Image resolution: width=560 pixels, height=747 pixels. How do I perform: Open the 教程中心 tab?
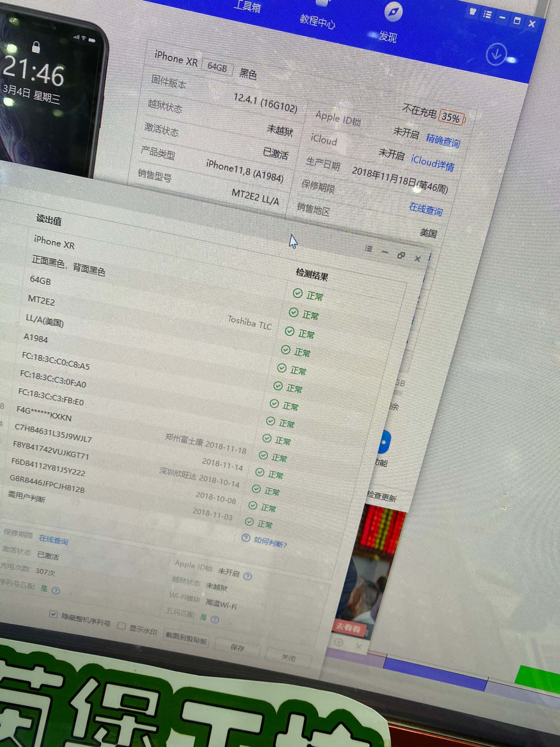pos(317,21)
